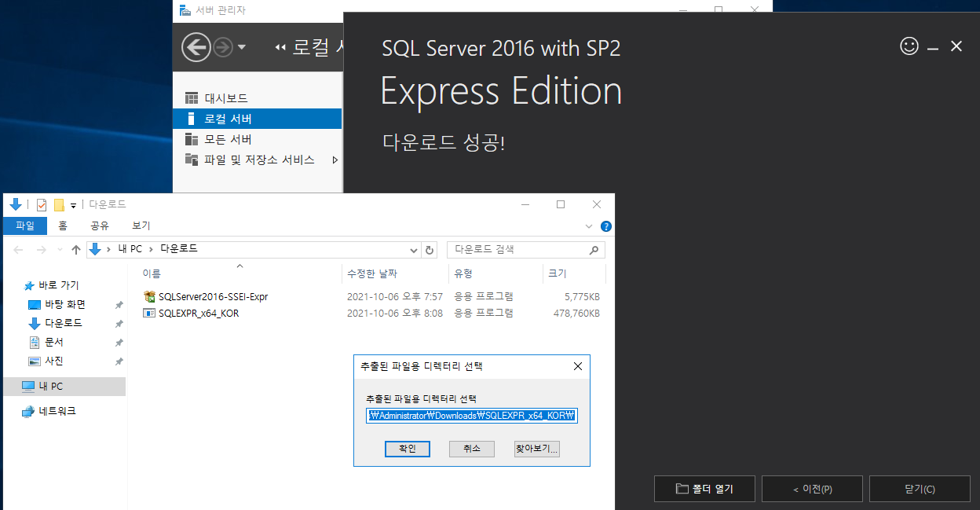Click the SQL installer feedback smiley icon
This screenshot has width=980, height=510.
pos(909,46)
